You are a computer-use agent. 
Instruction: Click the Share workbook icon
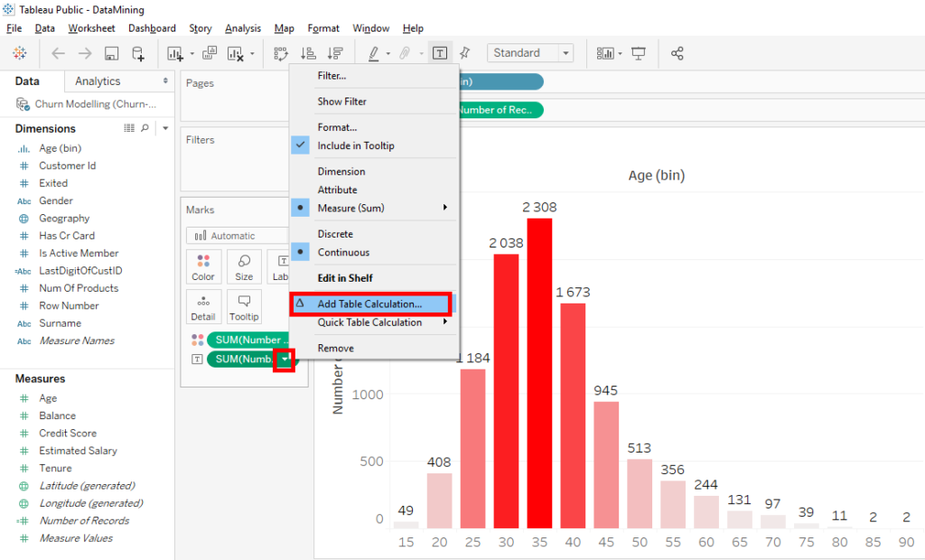pyautogui.click(x=677, y=53)
